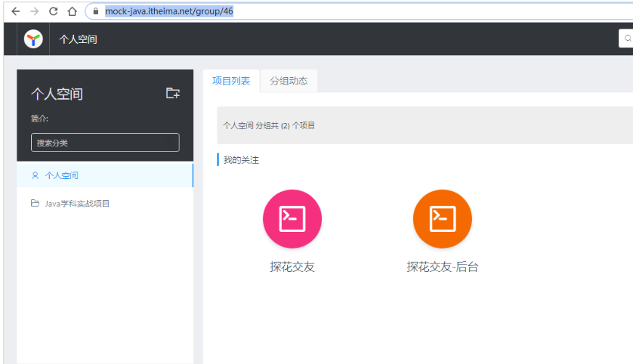Click the magnifier icon in 搜索分类 field
The image size is (633, 364).
coord(168,143)
